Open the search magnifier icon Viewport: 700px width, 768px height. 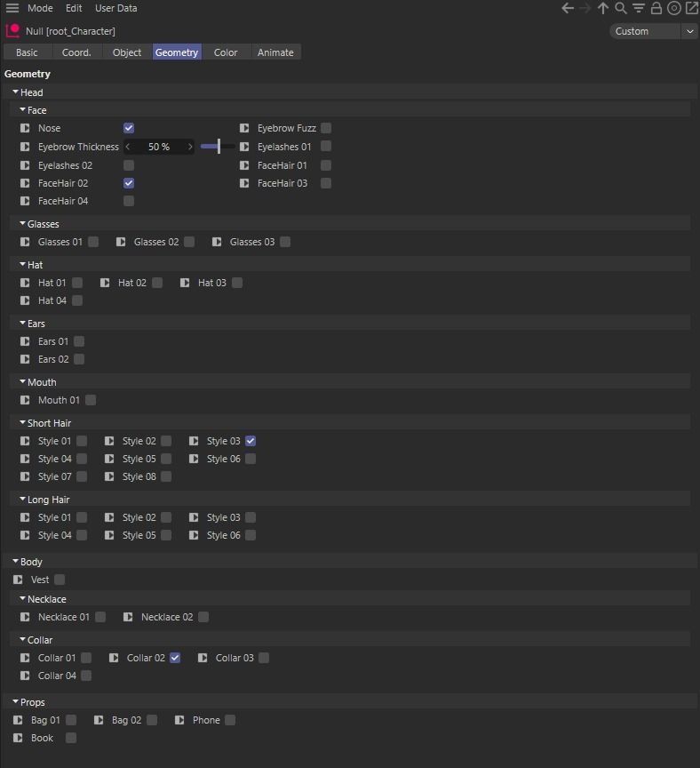[x=621, y=8]
